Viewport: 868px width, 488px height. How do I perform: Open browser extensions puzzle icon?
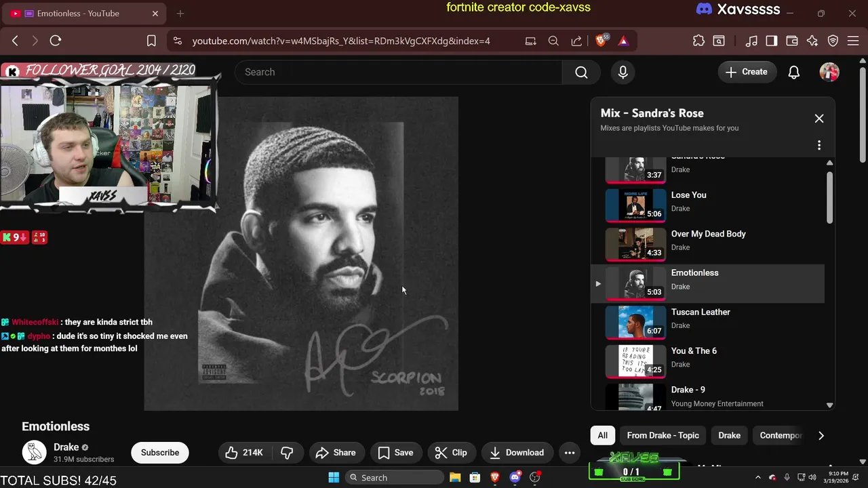point(698,41)
